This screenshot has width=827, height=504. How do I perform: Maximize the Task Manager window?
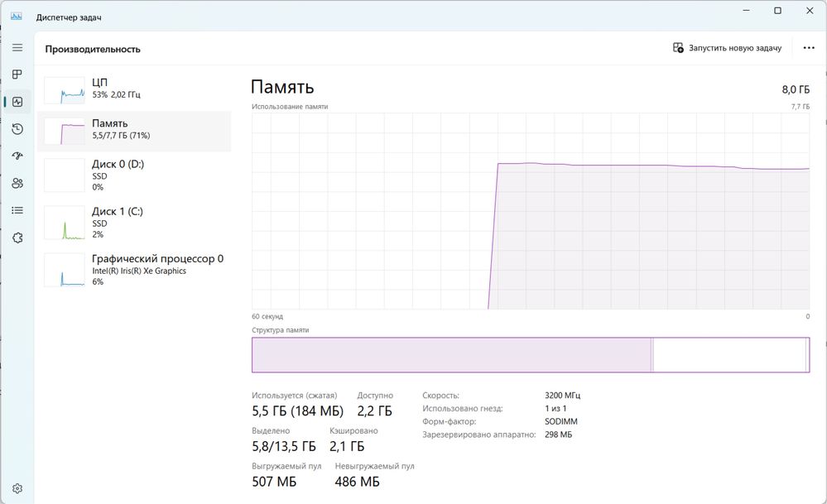777,11
